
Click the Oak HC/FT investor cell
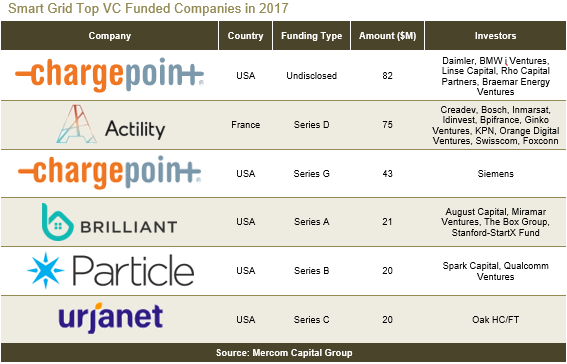tap(495, 320)
